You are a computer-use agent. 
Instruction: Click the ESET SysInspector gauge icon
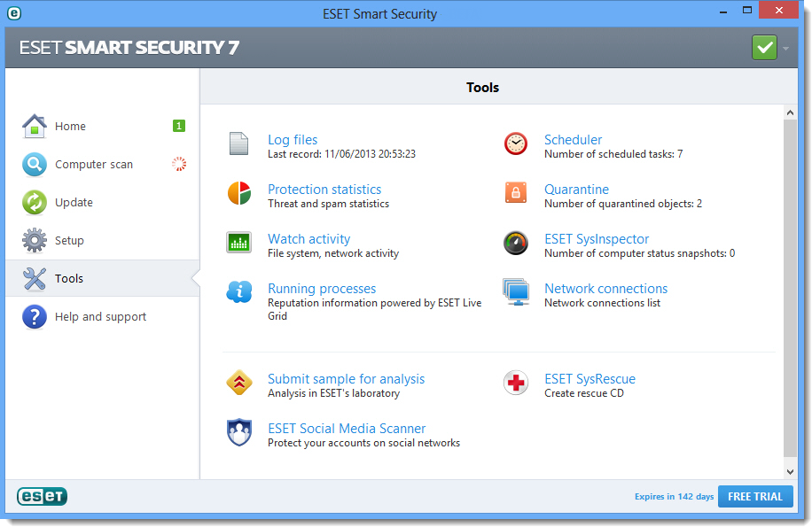pos(516,243)
